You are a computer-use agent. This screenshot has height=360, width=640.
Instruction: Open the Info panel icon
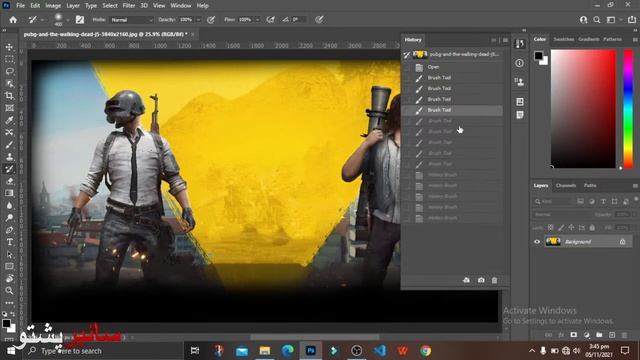(520, 63)
